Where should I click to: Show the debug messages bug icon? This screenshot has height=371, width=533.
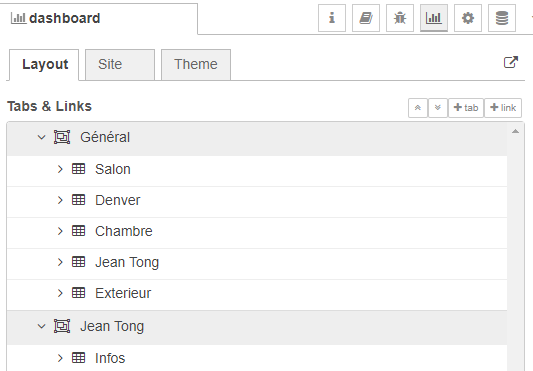coord(400,18)
